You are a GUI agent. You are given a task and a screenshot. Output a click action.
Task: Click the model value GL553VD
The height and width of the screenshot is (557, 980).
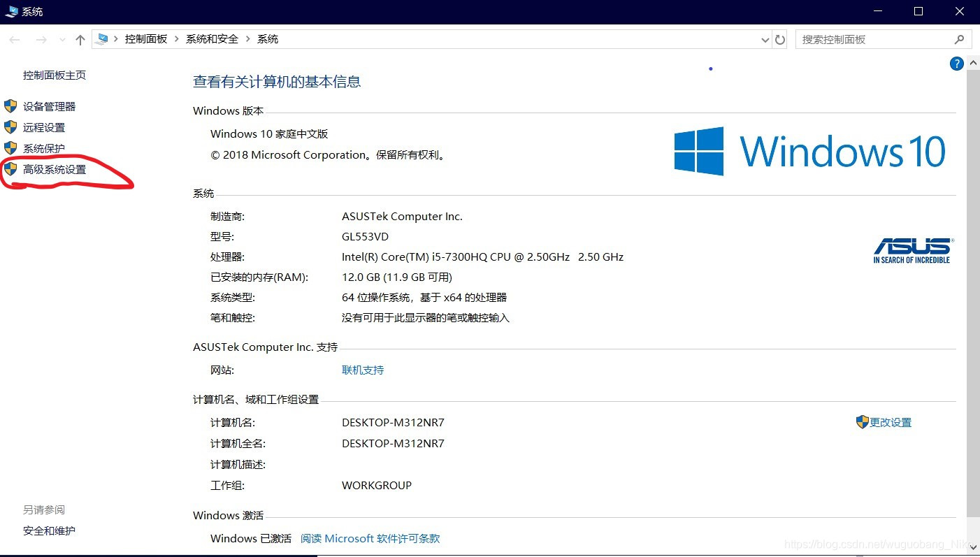365,236
